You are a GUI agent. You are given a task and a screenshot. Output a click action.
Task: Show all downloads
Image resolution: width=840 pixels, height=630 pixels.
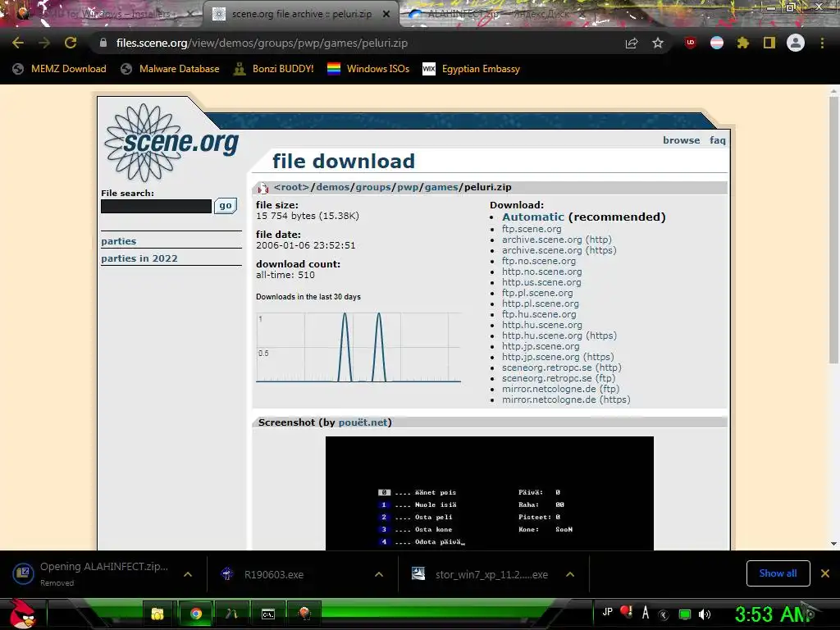pyautogui.click(x=778, y=573)
